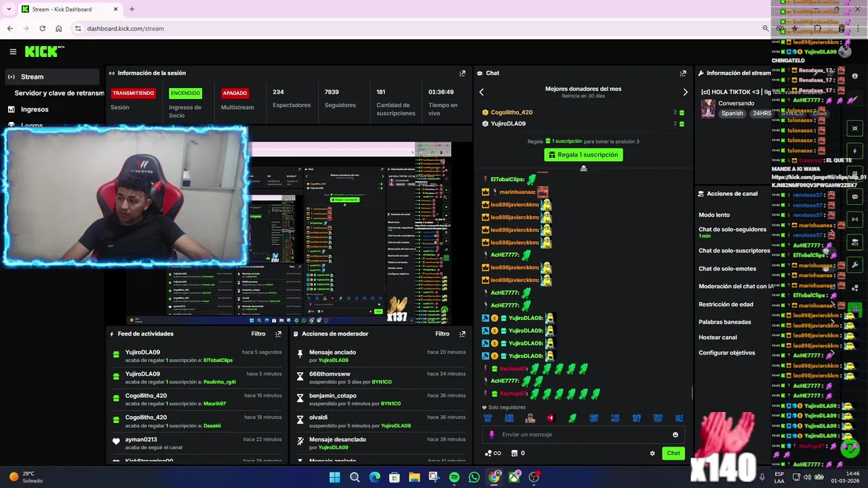This screenshot has width=868, height=488.
Task: Expand the session information panel
Action: [x=462, y=73]
